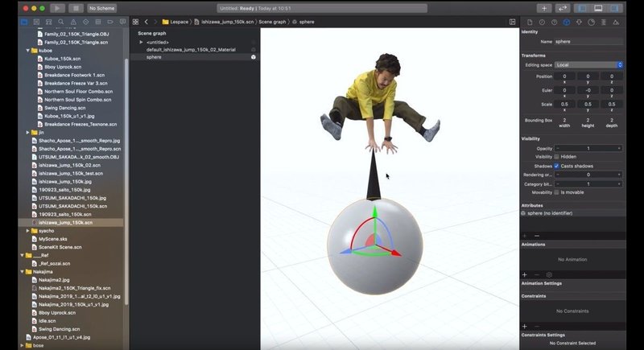
Task: Open the Physics inspector tab
Action: point(603,23)
